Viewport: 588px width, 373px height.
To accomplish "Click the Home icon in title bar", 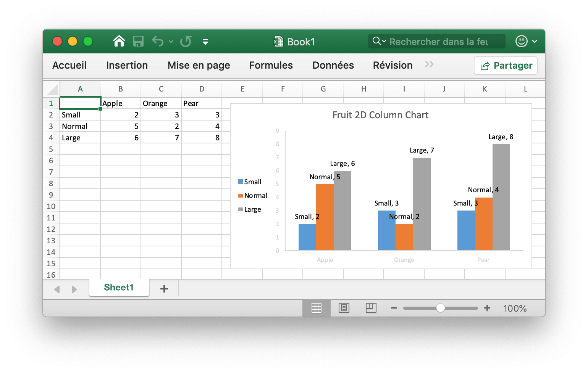I will [x=119, y=41].
